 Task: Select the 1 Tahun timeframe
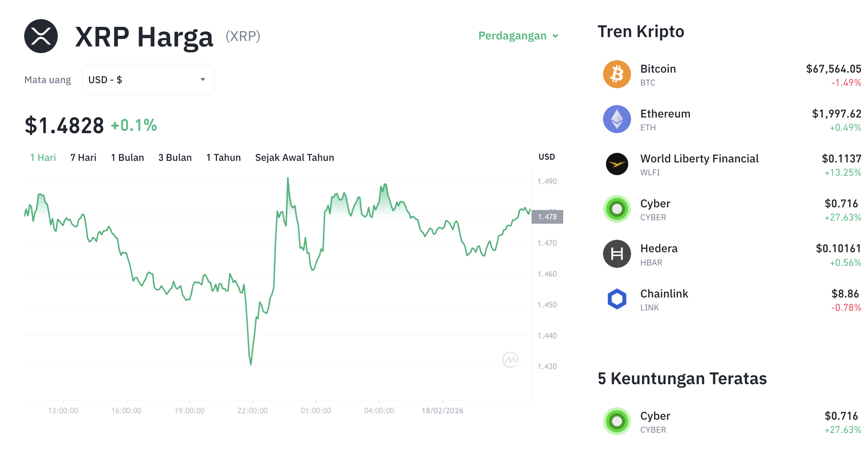point(223,157)
